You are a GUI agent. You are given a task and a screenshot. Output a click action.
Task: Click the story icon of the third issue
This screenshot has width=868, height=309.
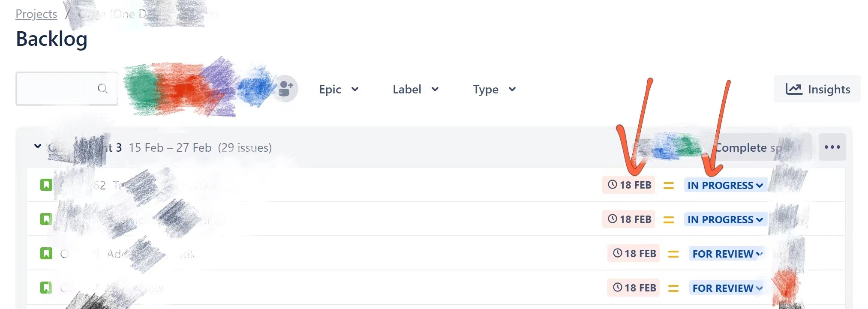46,253
